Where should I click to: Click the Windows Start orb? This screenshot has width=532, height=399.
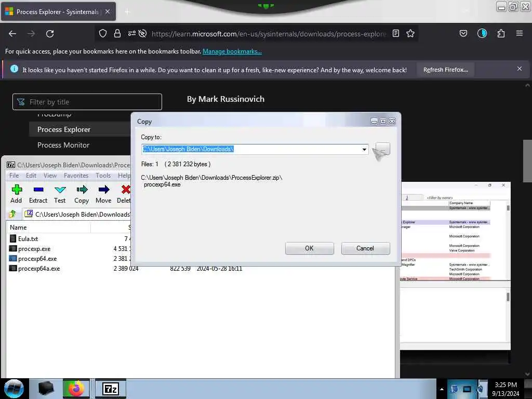(x=14, y=389)
